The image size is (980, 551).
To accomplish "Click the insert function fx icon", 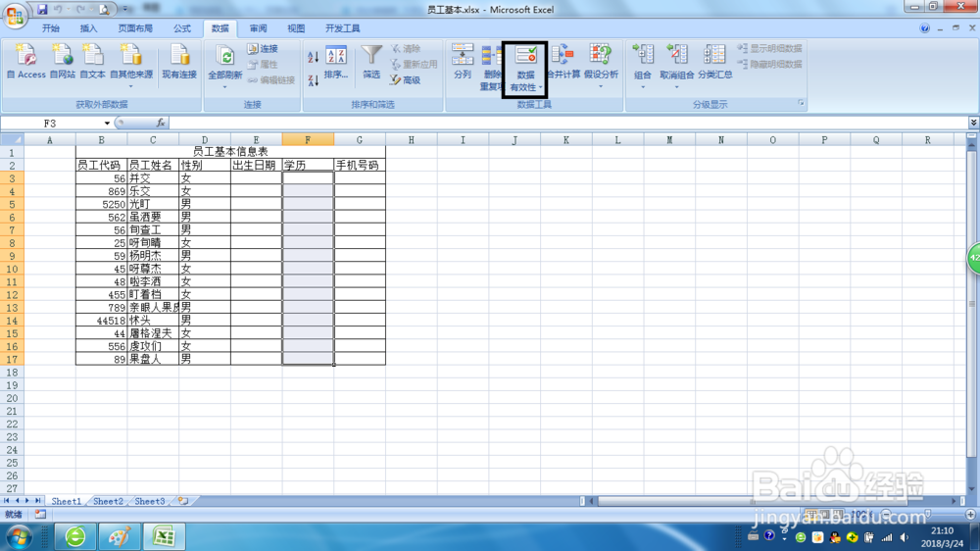I will (161, 124).
